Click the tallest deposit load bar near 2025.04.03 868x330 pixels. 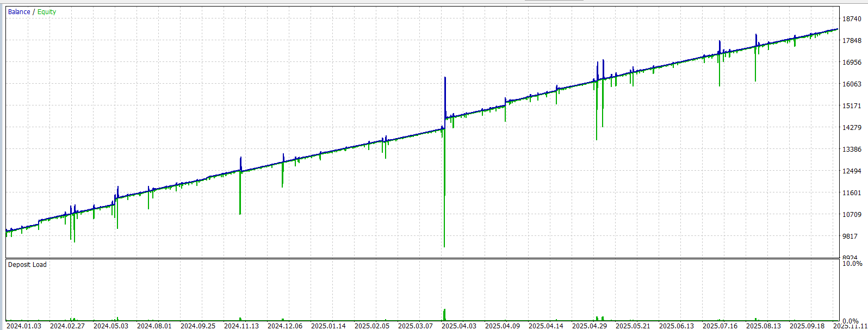click(x=444, y=315)
